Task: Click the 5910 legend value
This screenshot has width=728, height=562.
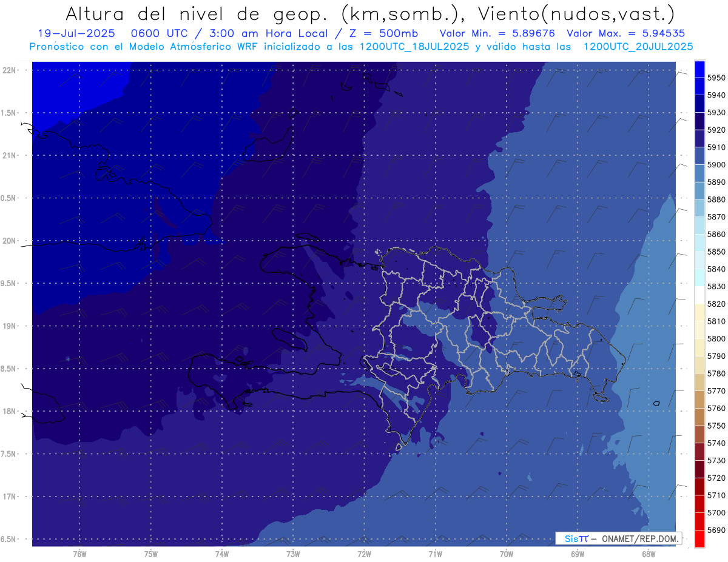Action: (716, 147)
